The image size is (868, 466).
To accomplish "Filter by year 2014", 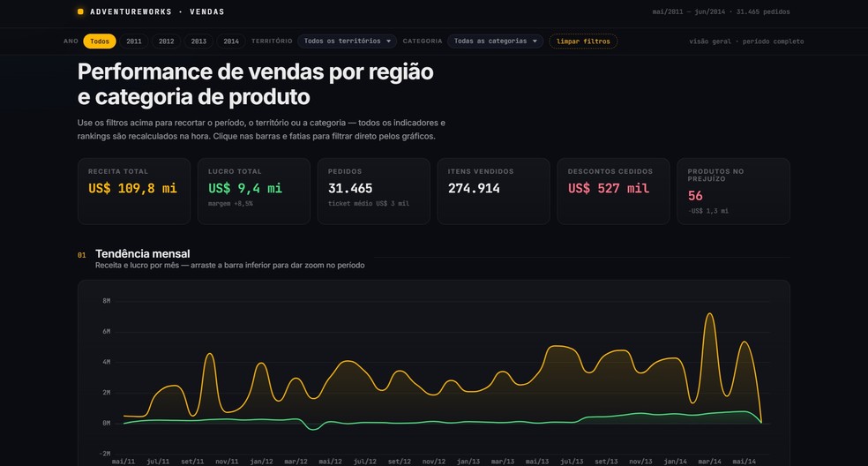I will click(x=231, y=41).
